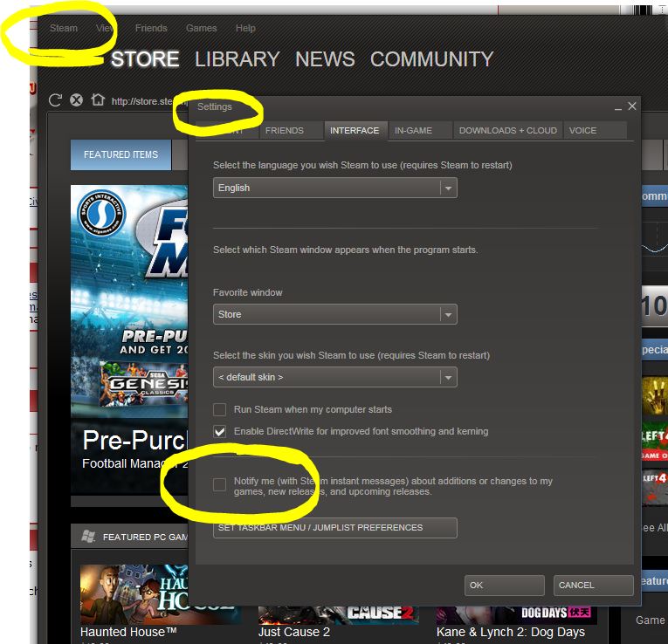Open the DOWNLOADS + CLOUD tab
Screen dimensions: 668x644
coord(508,130)
